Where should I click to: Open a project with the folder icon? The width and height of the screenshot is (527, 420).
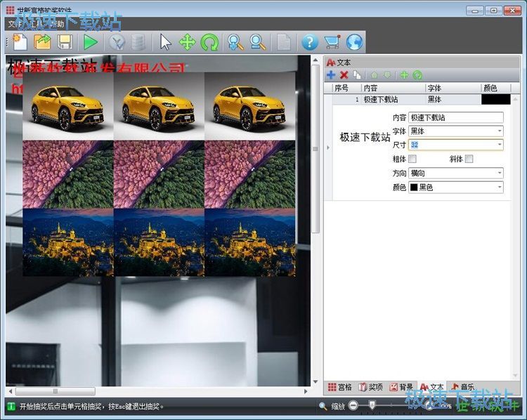(x=42, y=42)
